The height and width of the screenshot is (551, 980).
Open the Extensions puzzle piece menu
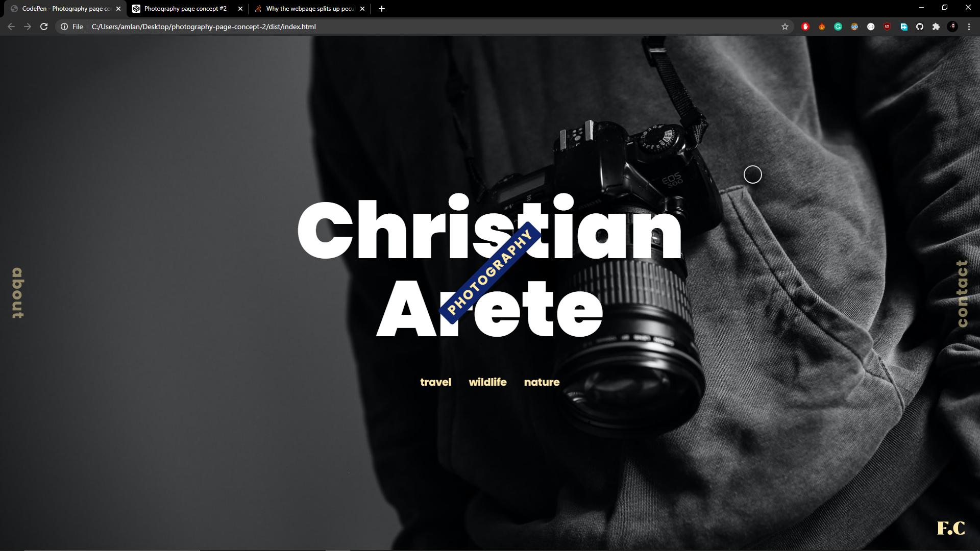(936, 27)
